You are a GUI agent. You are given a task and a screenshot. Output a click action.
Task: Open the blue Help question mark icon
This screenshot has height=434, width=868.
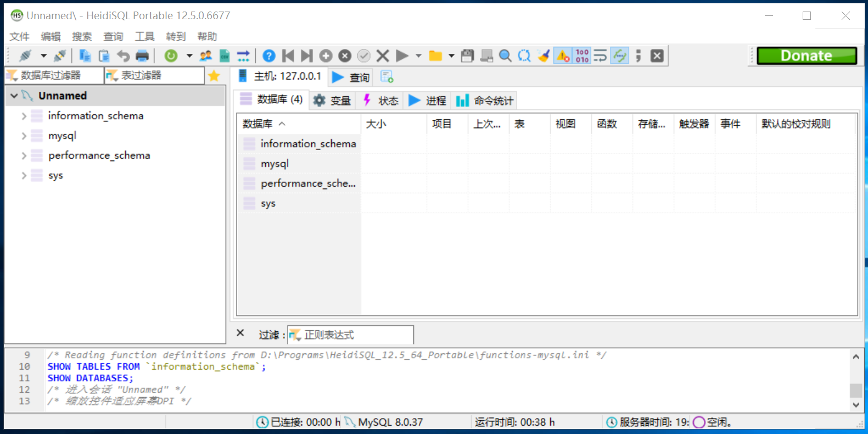point(269,55)
